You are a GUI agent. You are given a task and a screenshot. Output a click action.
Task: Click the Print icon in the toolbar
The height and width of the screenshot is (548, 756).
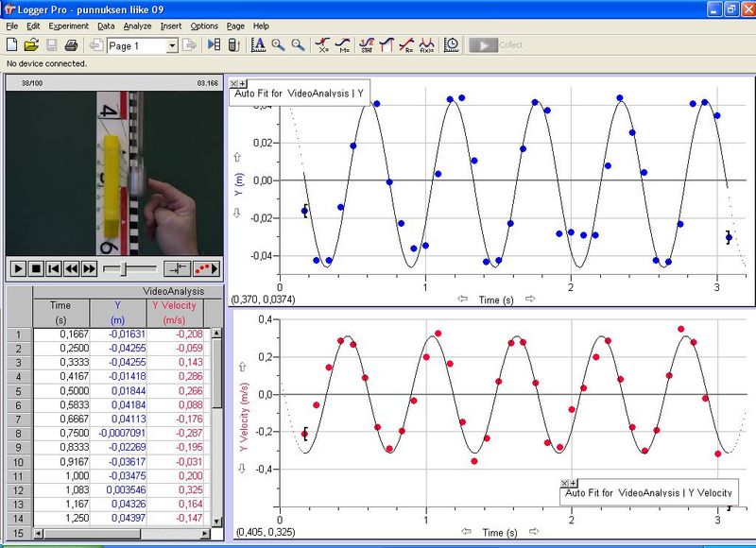pos(70,44)
